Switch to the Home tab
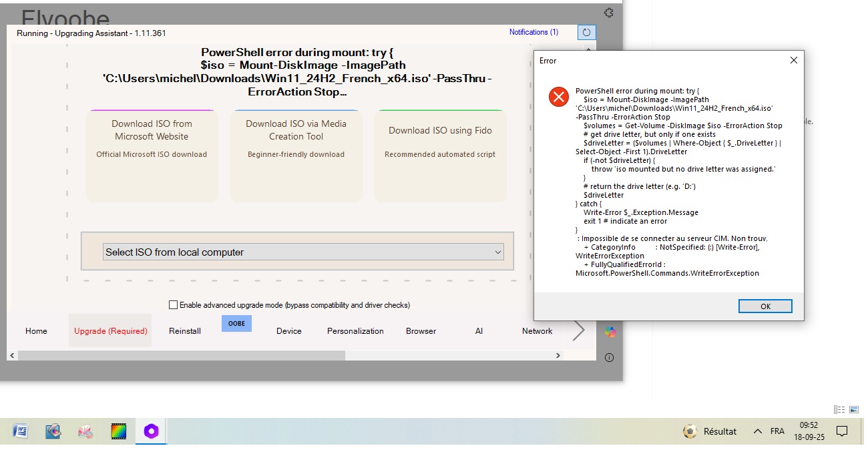Screen dimensions: 868x458 (36, 331)
